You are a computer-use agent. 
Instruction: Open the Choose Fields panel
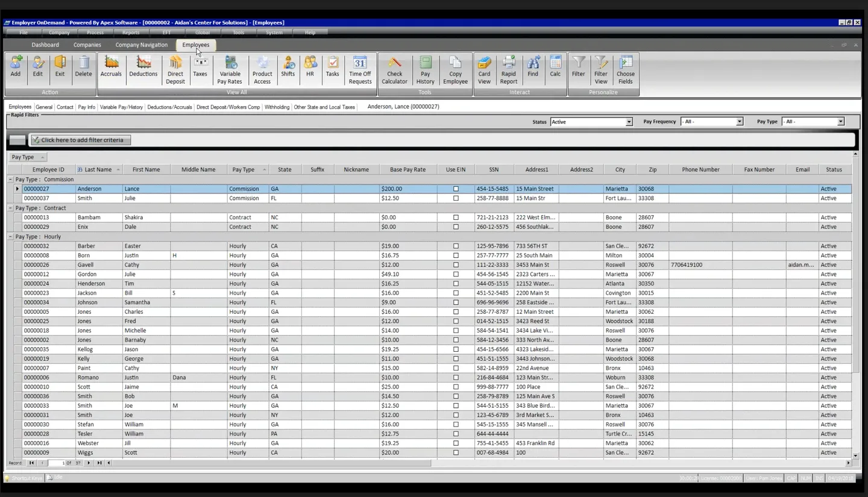click(x=626, y=67)
